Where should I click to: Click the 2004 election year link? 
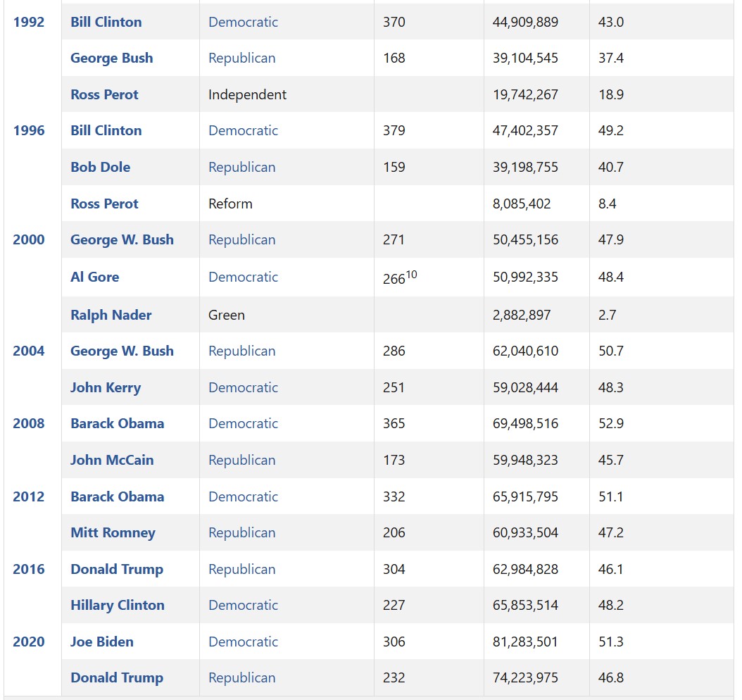(28, 351)
